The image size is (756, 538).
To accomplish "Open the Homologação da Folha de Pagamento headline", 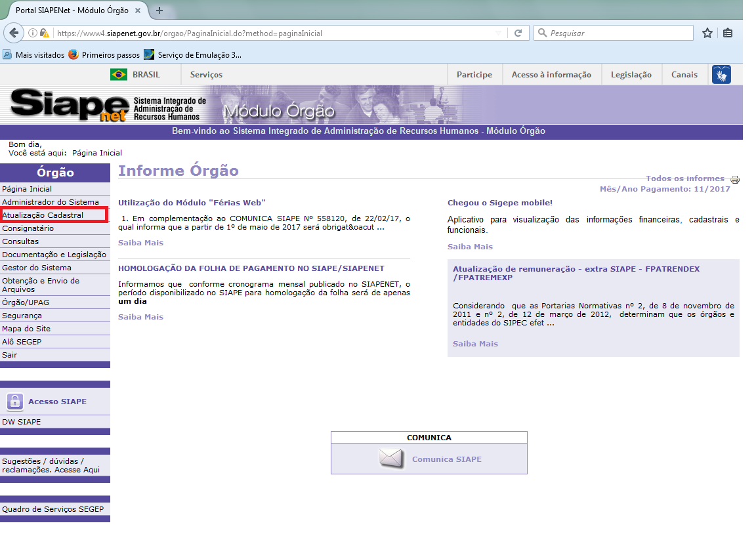I will tap(251, 268).
